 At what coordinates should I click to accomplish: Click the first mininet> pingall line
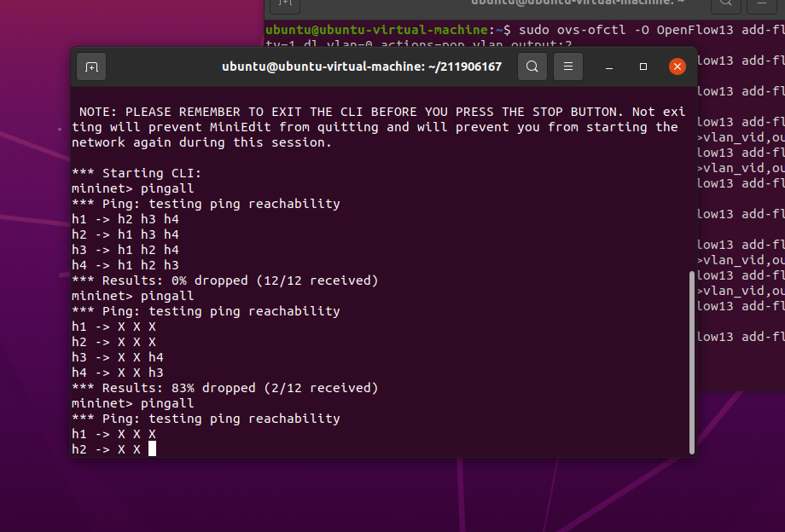(132, 188)
